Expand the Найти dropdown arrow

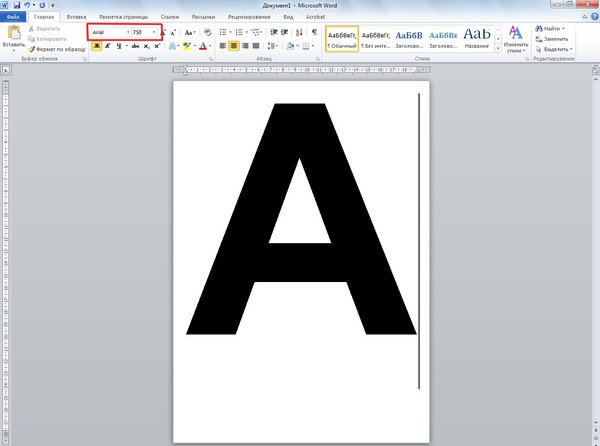(x=563, y=29)
